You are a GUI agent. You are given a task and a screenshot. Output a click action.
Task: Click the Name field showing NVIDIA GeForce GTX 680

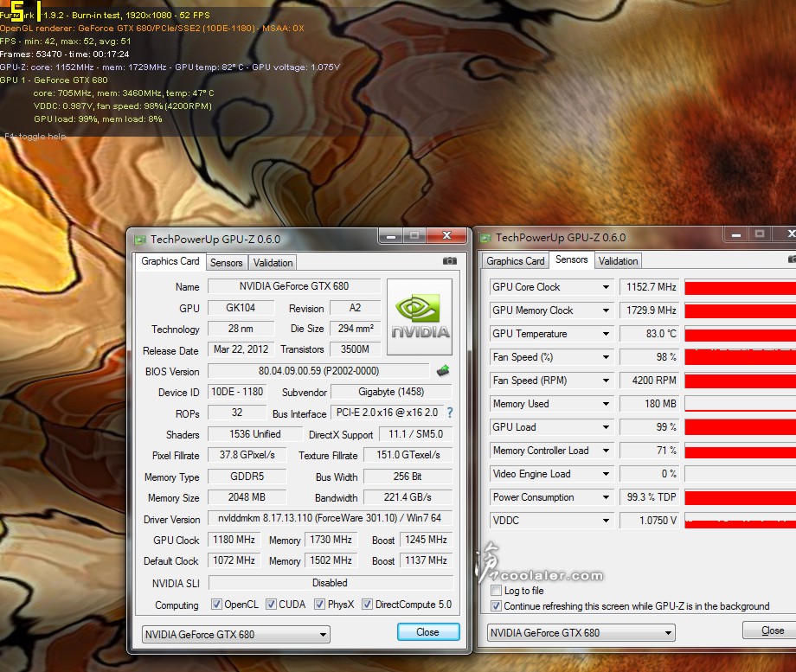[294, 286]
